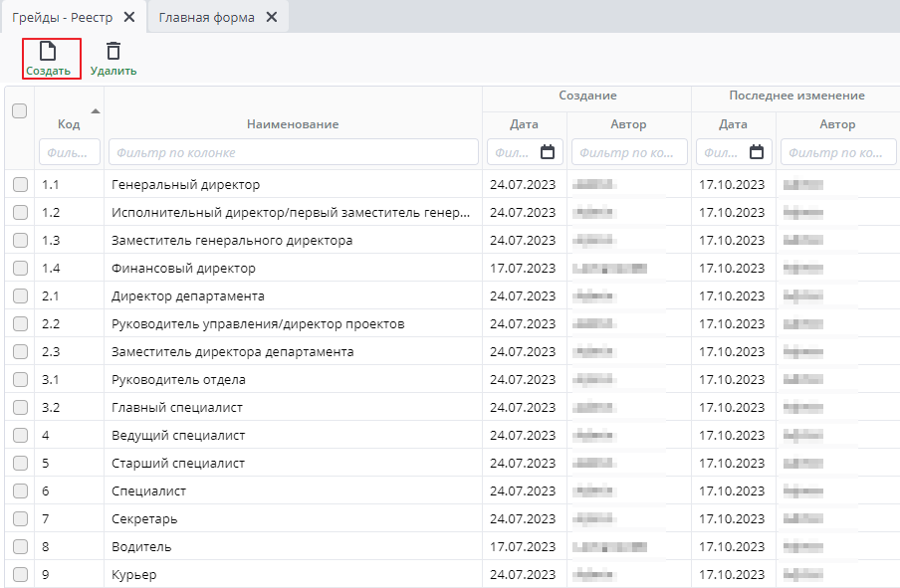Close the Главная форма tab
Image resolution: width=900 pixels, height=588 pixels.
pos(272,17)
